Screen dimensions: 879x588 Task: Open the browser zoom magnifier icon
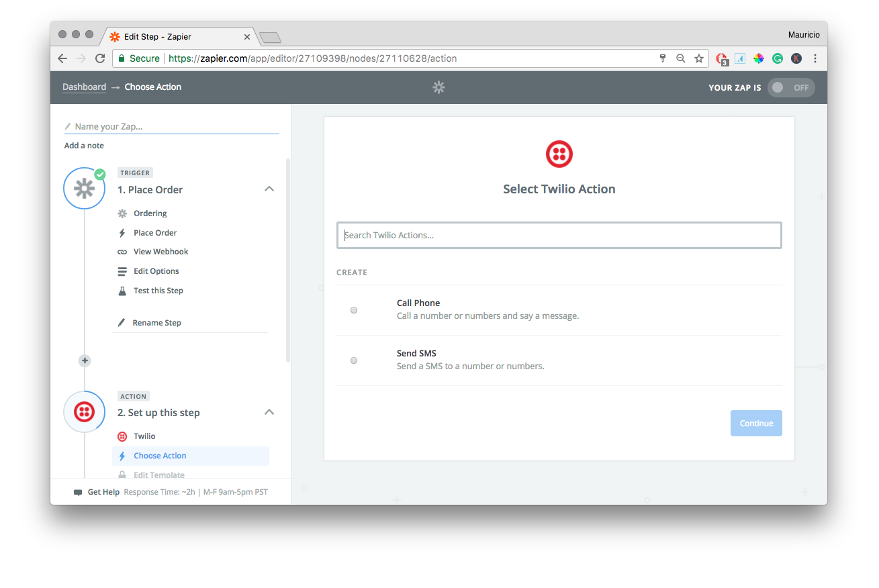(681, 58)
